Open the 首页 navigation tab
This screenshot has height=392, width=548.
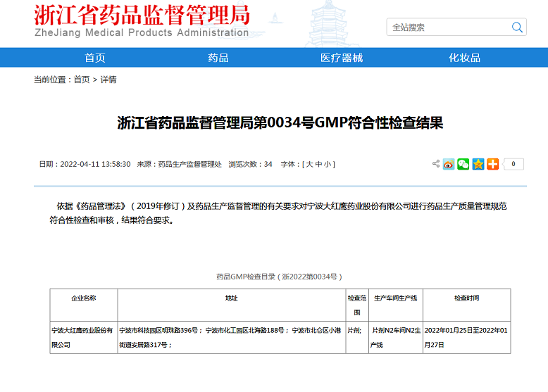(x=95, y=58)
